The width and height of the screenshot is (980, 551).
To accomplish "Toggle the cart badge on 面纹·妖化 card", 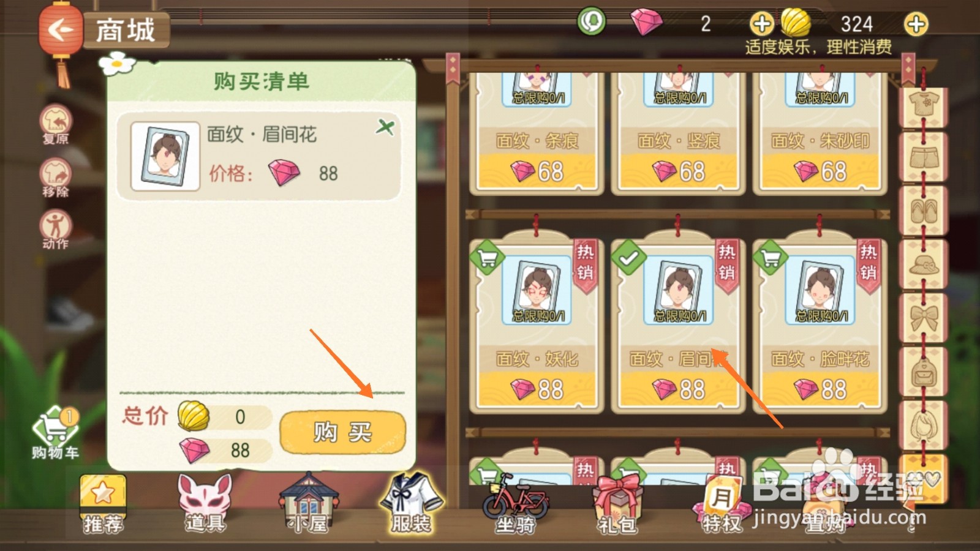I will pyautogui.click(x=488, y=258).
